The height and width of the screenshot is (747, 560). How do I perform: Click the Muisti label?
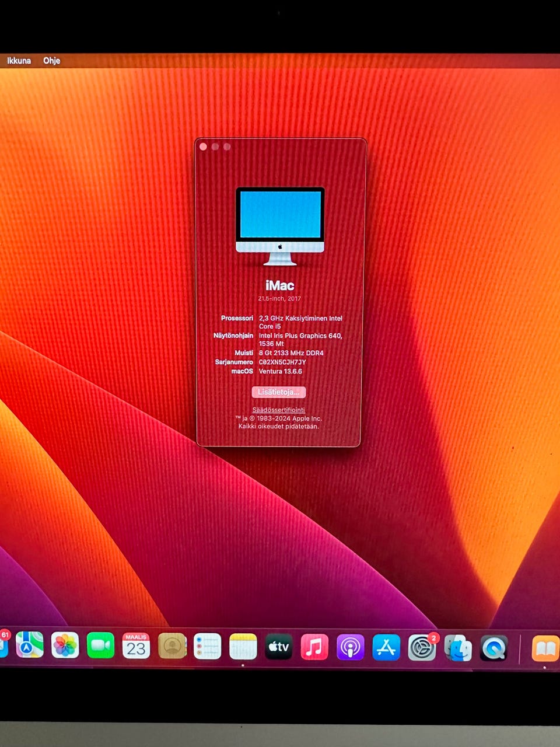[244, 353]
